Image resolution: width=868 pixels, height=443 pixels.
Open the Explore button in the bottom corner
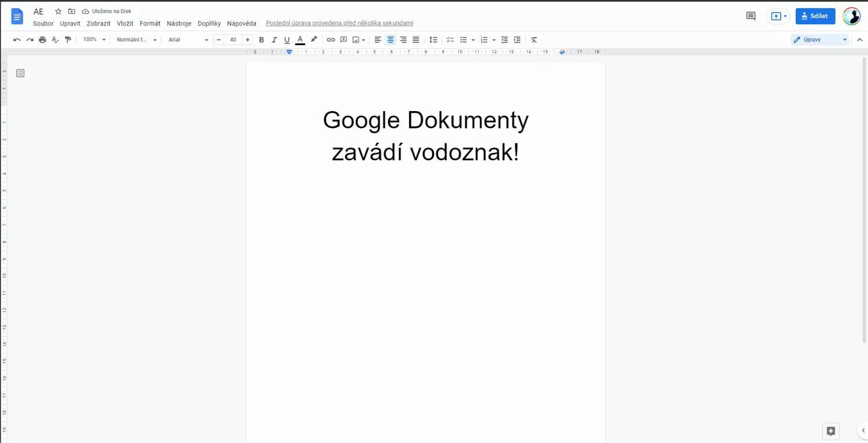[x=831, y=431]
